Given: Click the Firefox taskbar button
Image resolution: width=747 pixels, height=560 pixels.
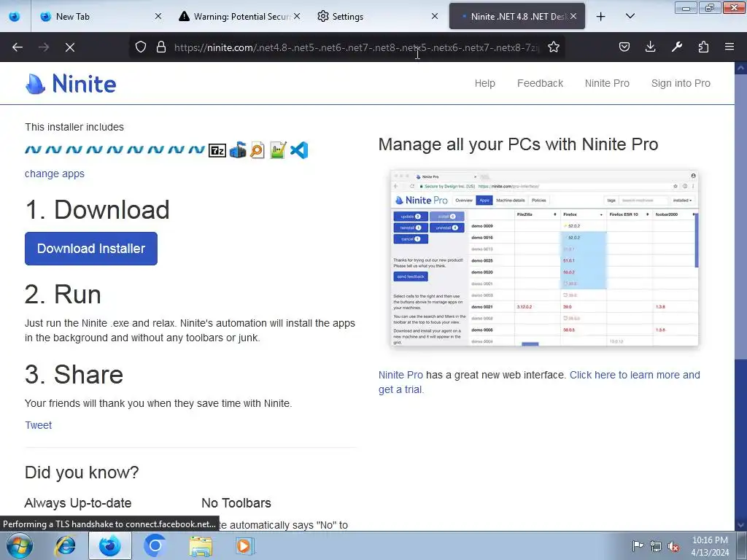Looking at the screenshot, I should click(x=109, y=545).
